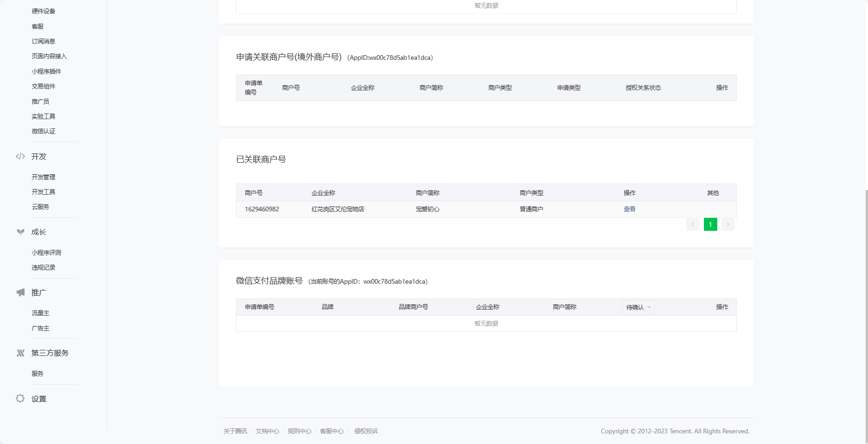
Task: Click merchant number 1629460982
Action: pyautogui.click(x=262, y=209)
